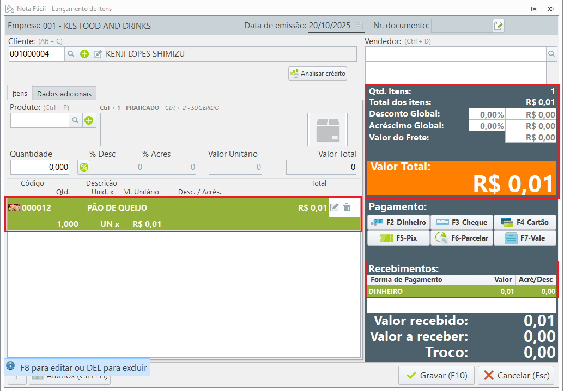Click Acréscimo Global R$ value field
The width and height of the screenshot is (564, 392).
[x=531, y=126]
